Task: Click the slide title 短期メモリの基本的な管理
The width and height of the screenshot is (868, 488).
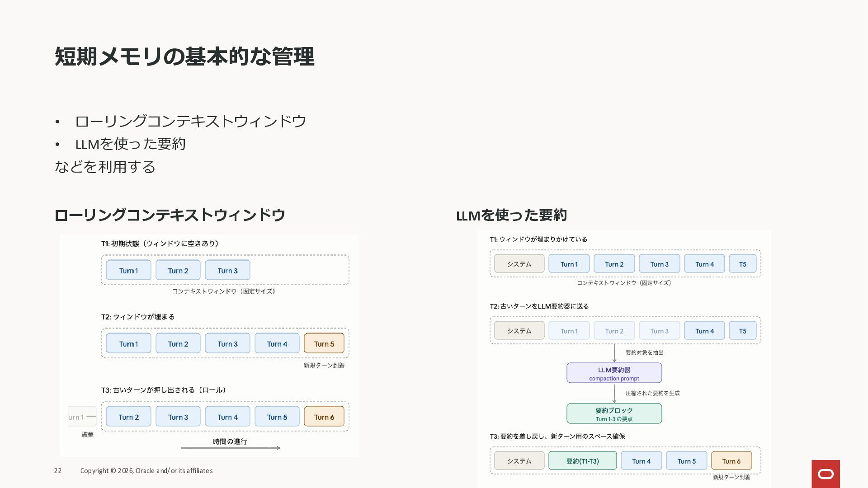Action: click(x=184, y=57)
